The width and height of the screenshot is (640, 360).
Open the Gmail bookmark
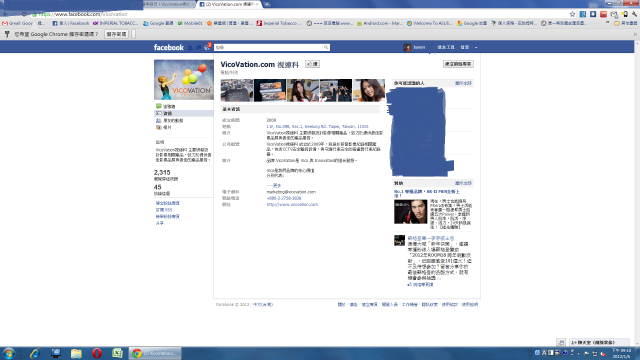point(18,23)
